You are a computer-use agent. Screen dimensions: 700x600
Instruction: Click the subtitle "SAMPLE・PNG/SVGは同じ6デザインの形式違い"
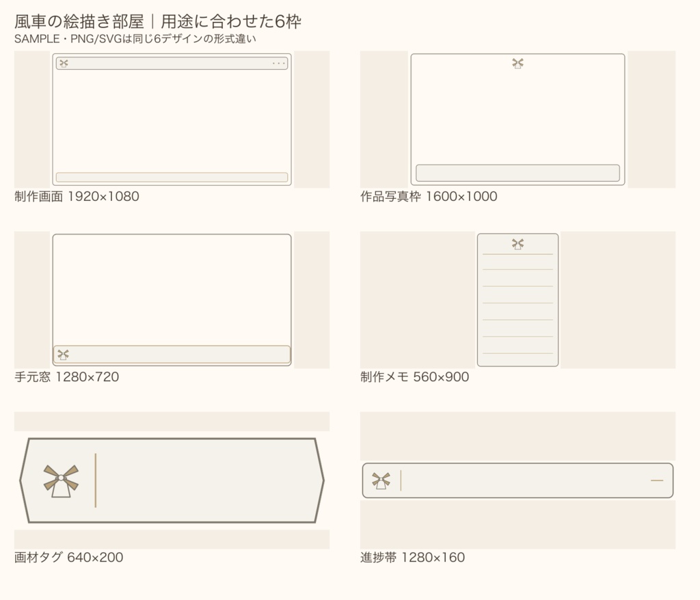pos(135,39)
